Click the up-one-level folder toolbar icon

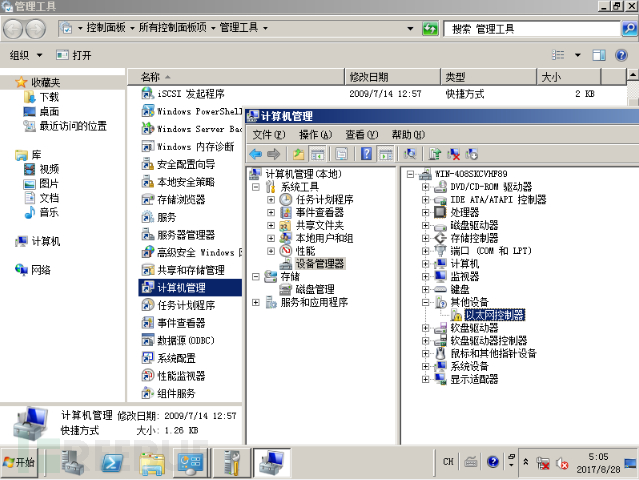pyautogui.click(x=298, y=154)
